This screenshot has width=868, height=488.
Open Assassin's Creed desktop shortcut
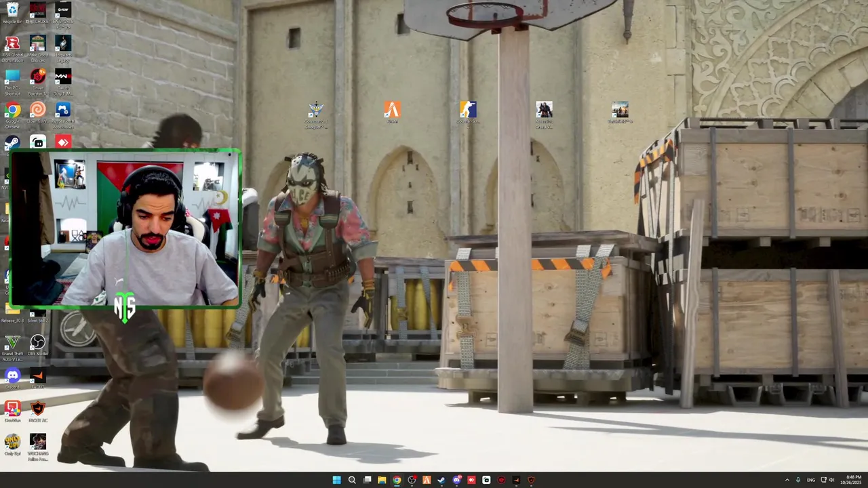(544, 115)
